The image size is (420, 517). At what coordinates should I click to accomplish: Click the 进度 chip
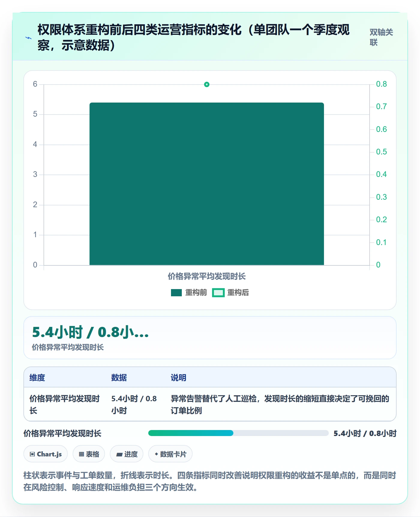point(127,454)
